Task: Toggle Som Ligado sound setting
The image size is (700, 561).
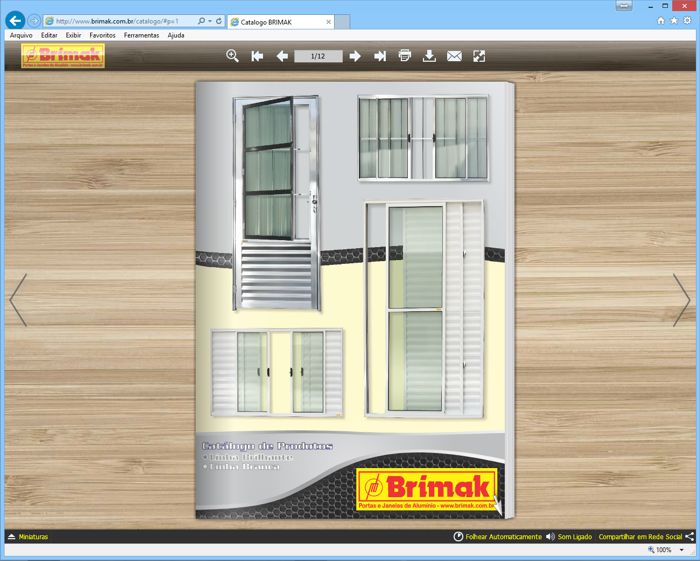Action: click(569, 537)
